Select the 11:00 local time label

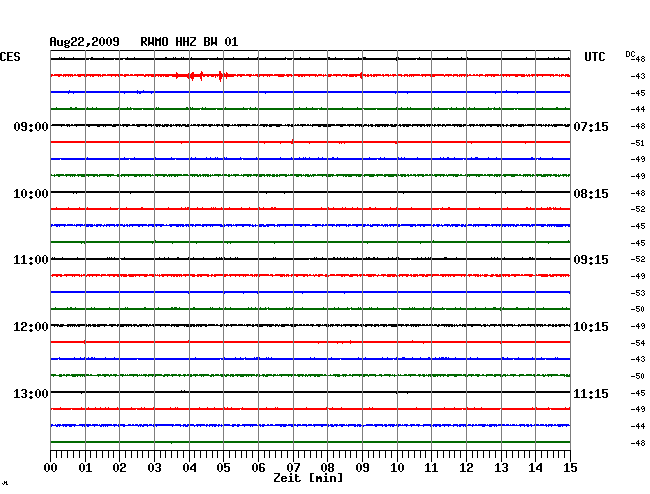click(x=31, y=260)
